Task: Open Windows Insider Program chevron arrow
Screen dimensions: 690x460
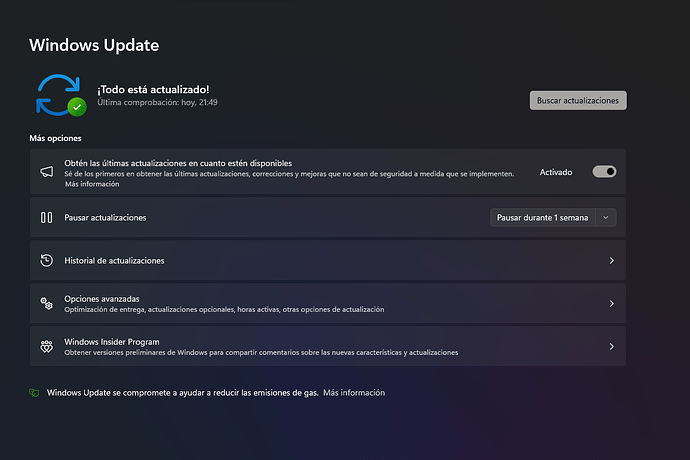Action: tap(612, 346)
